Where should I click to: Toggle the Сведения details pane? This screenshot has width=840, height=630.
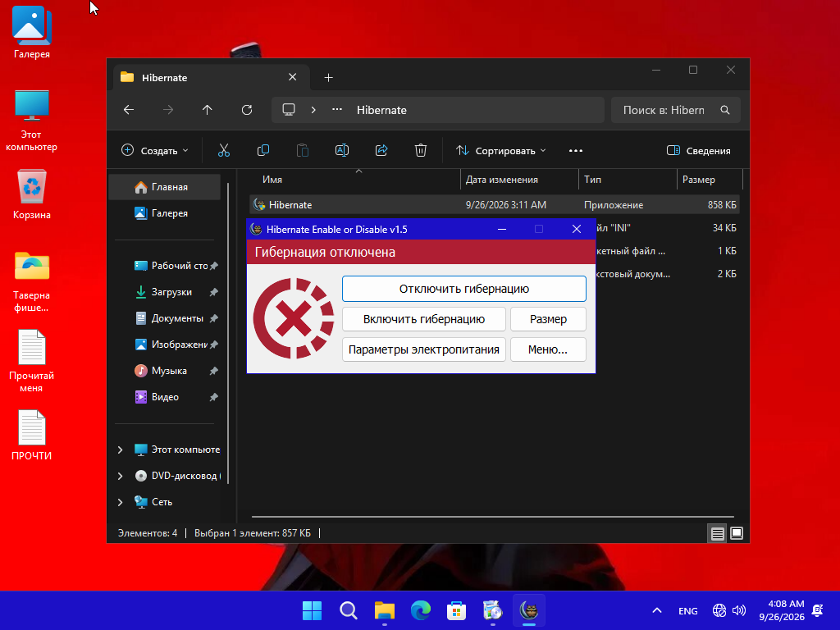699,151
